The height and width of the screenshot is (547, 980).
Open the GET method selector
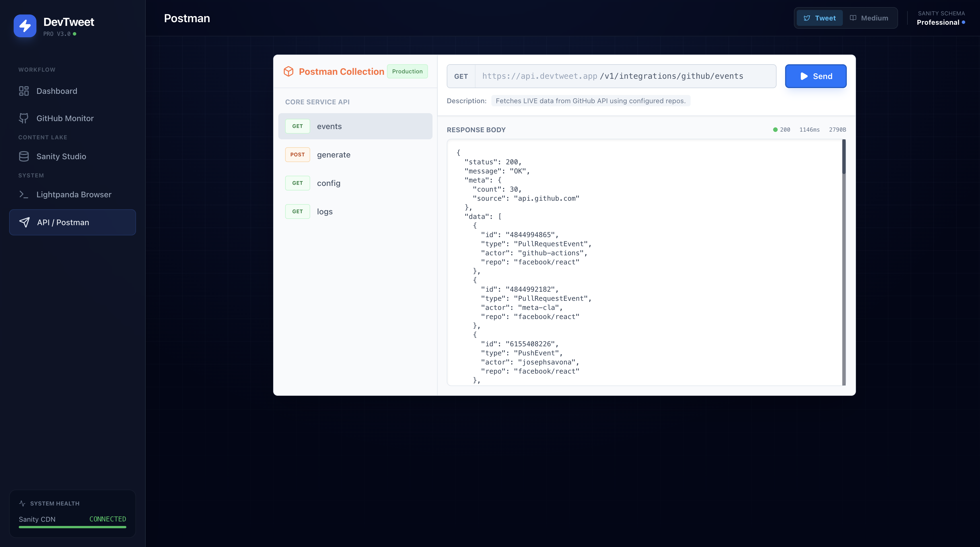click(461, 76)
